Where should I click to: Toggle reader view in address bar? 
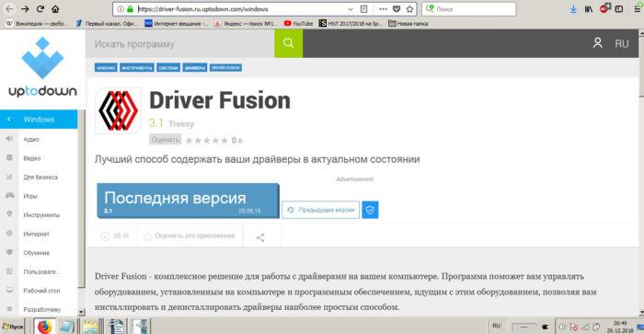(x=364, y=8)
